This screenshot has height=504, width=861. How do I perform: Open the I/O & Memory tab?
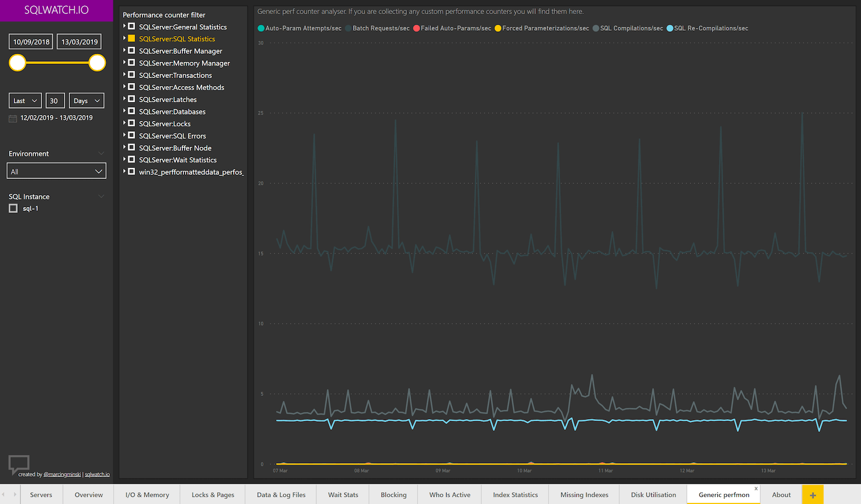[x=147, y=495]
